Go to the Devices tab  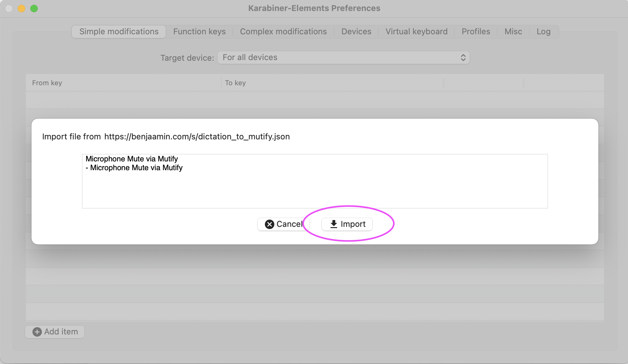(356, 31)
